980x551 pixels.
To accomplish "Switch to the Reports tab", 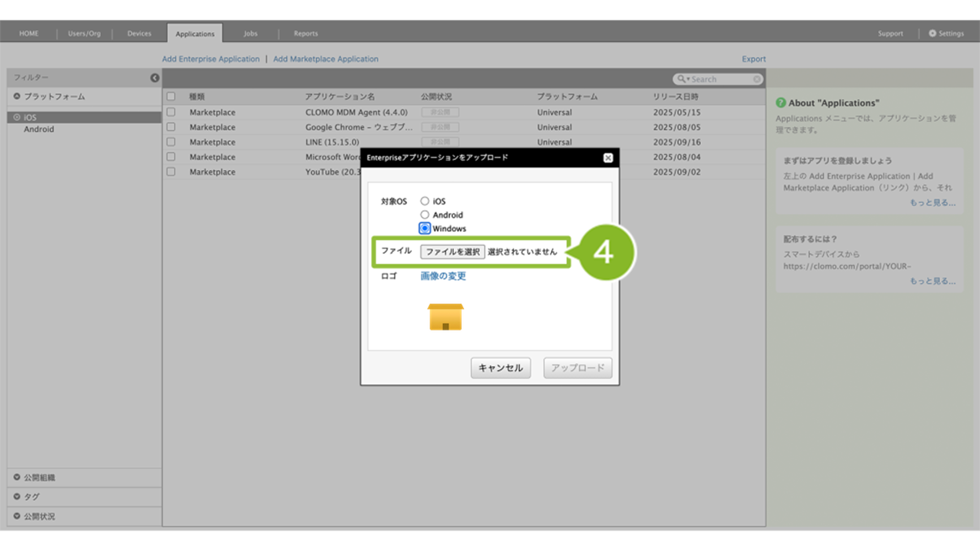I will pos(305,33).
